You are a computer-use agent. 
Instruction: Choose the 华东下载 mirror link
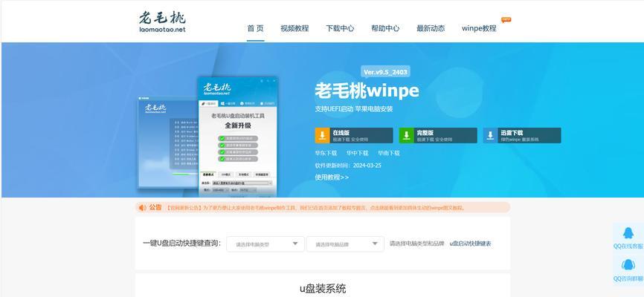[326, 153]
